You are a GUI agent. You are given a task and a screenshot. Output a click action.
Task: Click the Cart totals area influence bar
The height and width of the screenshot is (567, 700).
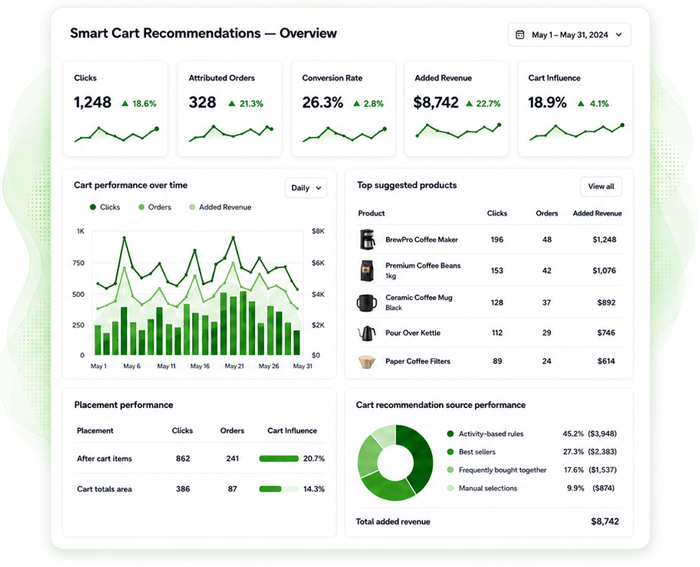pos(279,489)
